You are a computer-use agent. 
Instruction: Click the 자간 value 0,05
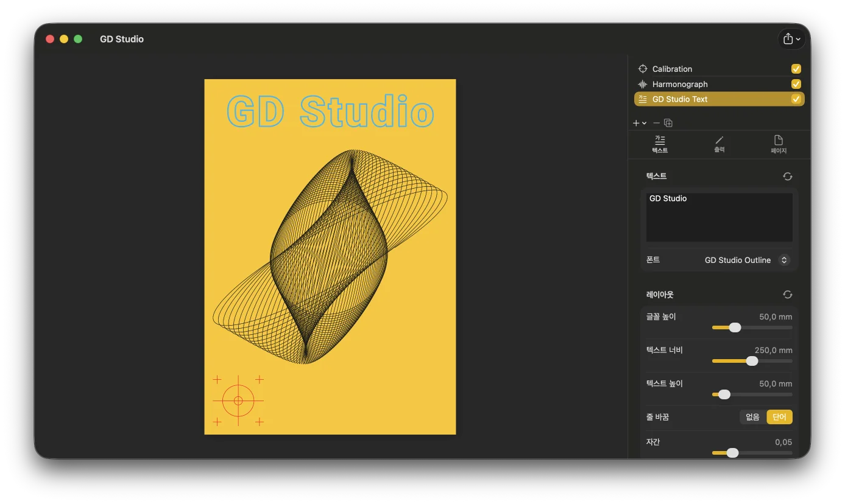coord(783,443)
